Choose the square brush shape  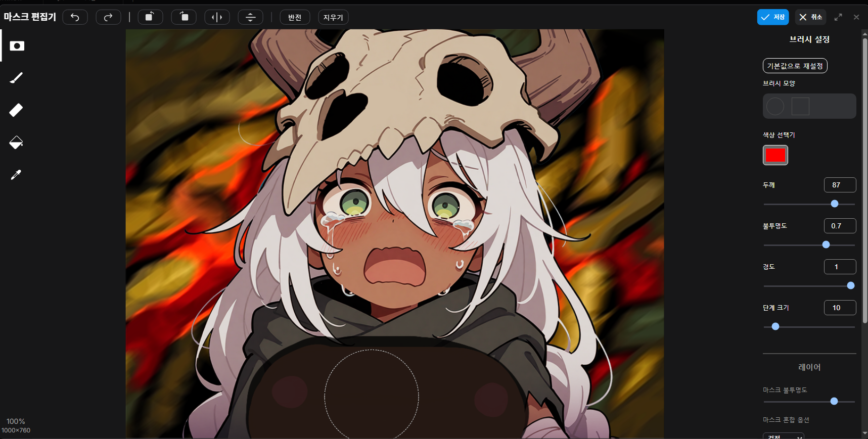pyautogui.click(x=800, y=106)
